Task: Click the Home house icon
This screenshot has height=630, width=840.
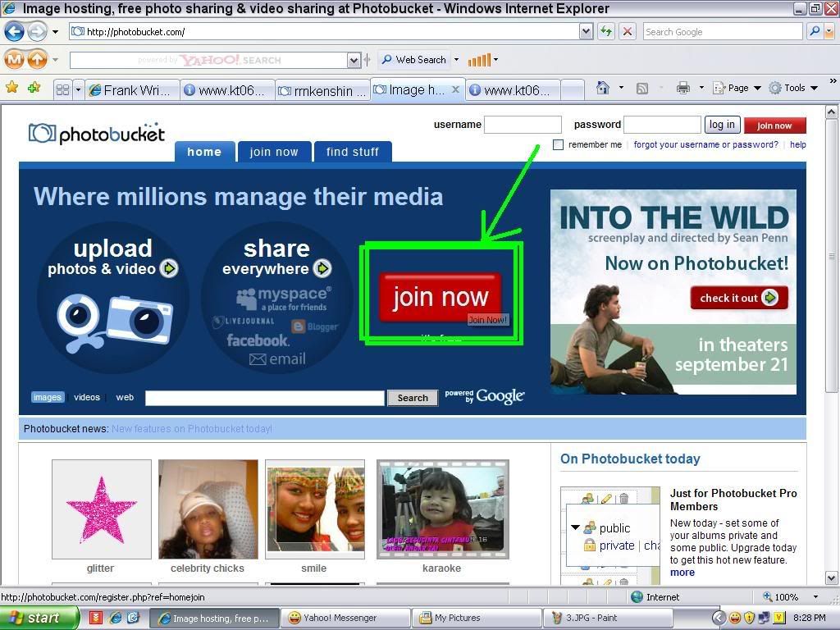Action: [603, 87]
